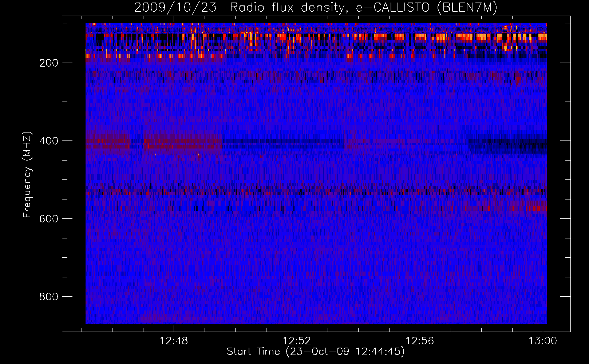Click the 600 frequency tick label
This screenshot has height=364, width=589.
point(49,219)
